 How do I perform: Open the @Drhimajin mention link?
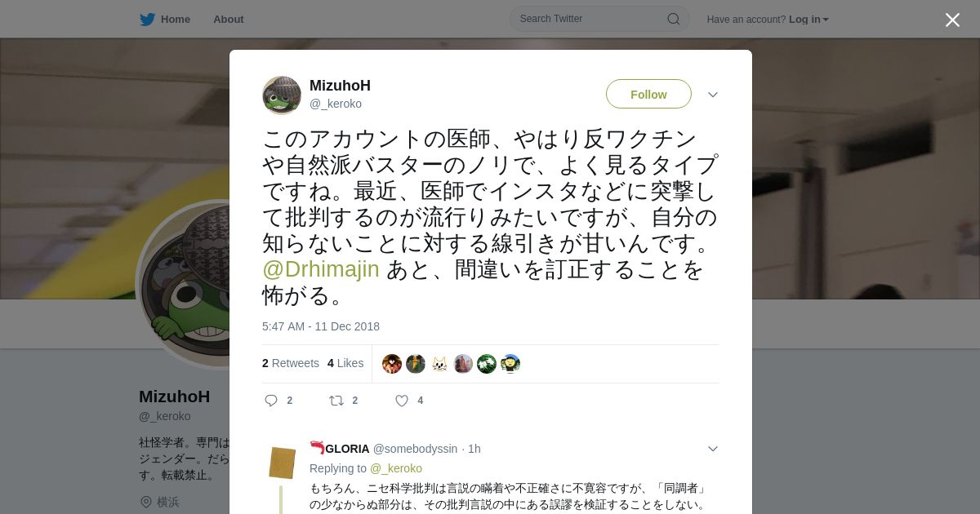[321, 269]
